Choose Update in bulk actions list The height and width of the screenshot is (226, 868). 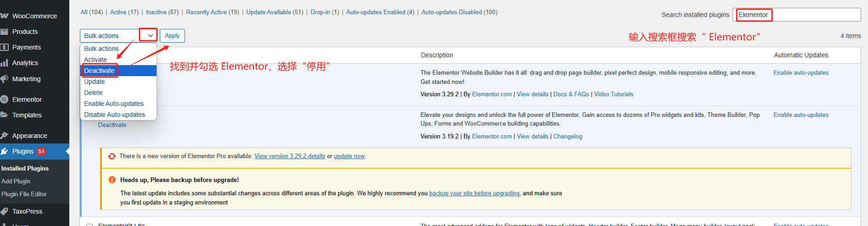point(118,82)
